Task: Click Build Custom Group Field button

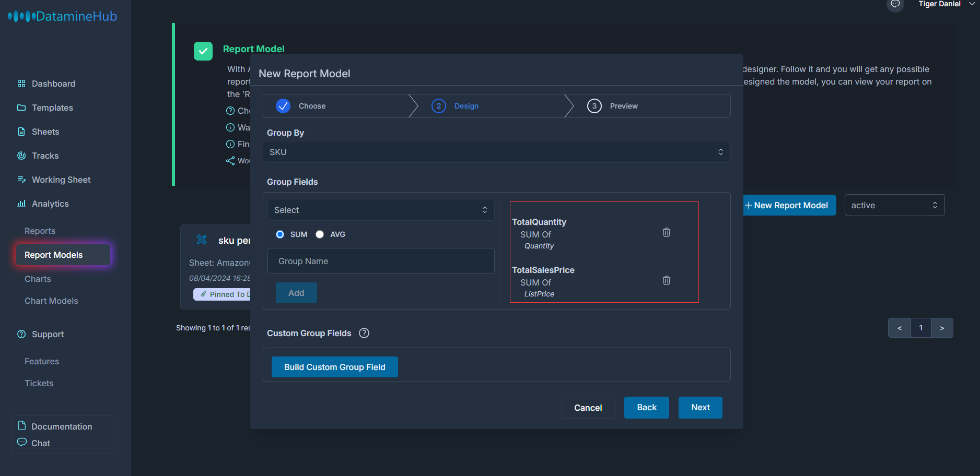Action: pyautogui.click(x=335, y=367)
